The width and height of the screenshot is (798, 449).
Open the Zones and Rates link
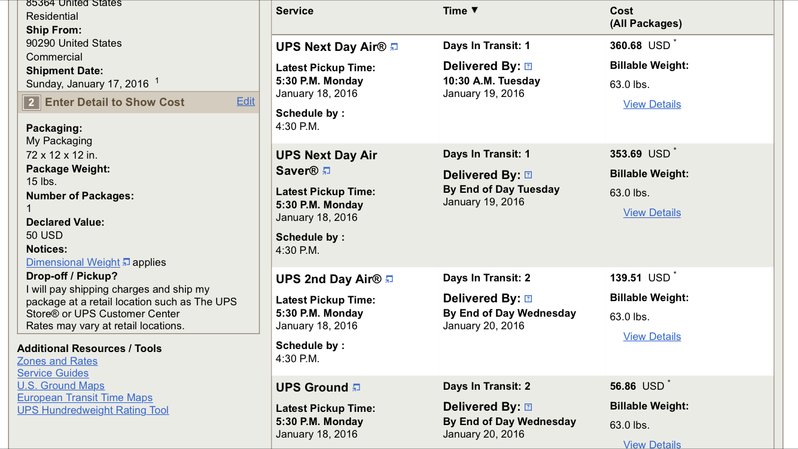coord(57,361)
